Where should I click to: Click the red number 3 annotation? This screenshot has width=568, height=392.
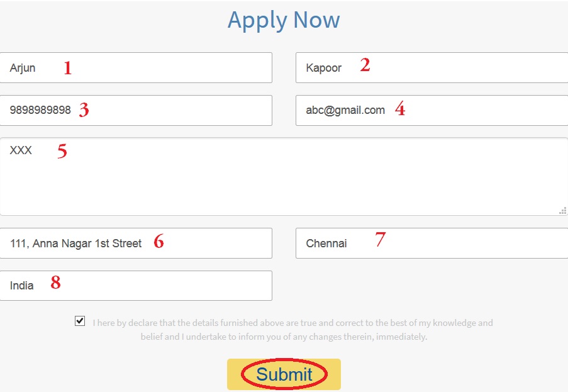coord(84,110)
